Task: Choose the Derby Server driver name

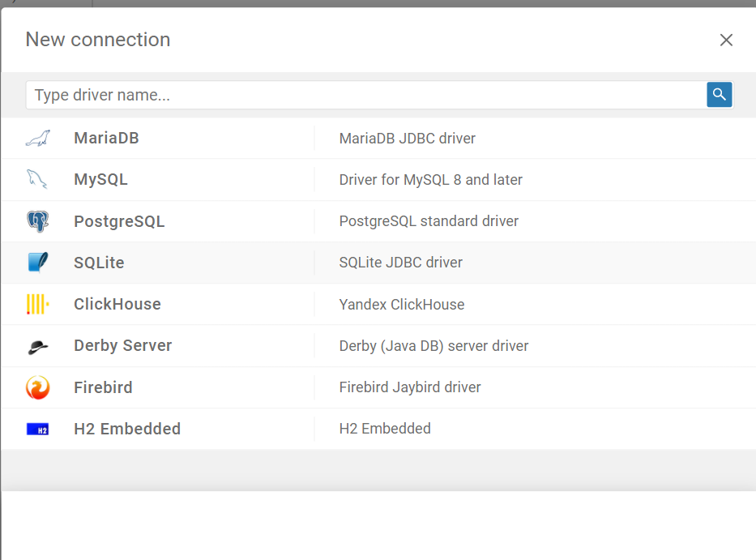Action: click(x=123, y=346)
